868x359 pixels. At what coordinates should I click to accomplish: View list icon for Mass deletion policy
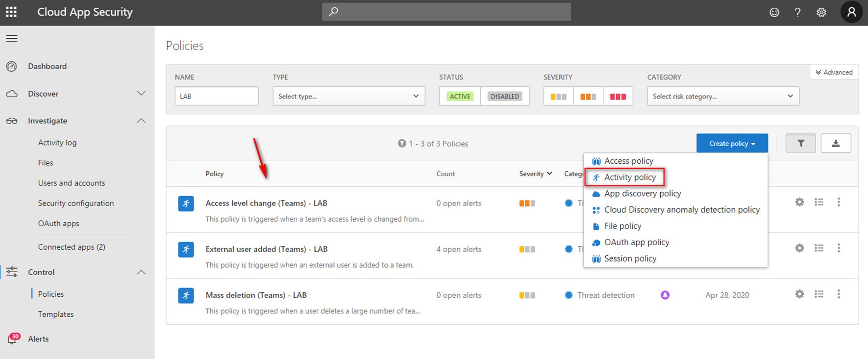(819, 294)
